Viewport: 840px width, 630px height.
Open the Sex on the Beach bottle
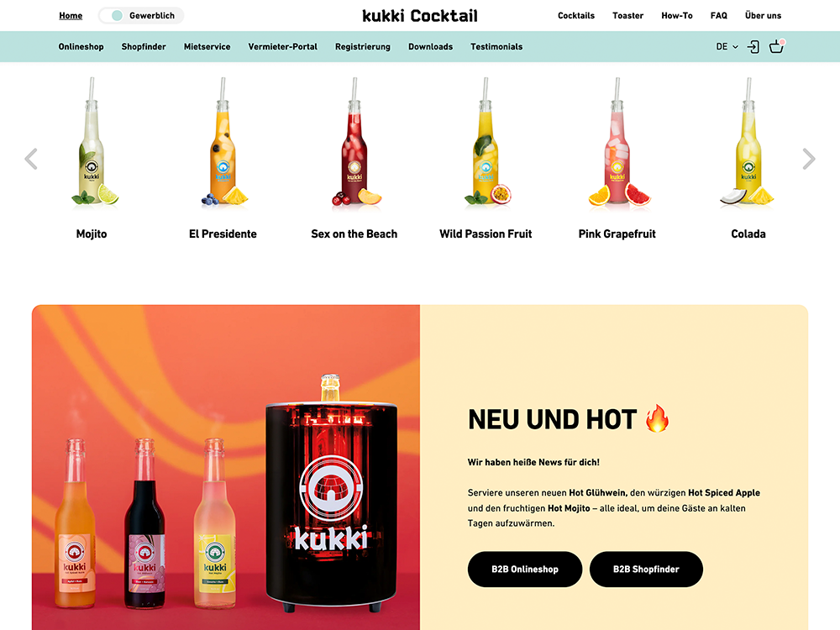point(354,141)
